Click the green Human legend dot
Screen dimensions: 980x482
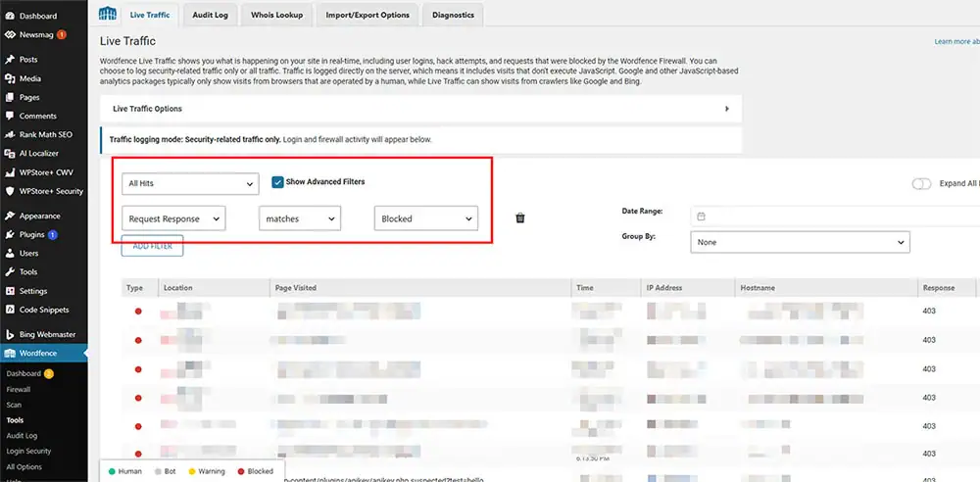click(x=112, y=471)
